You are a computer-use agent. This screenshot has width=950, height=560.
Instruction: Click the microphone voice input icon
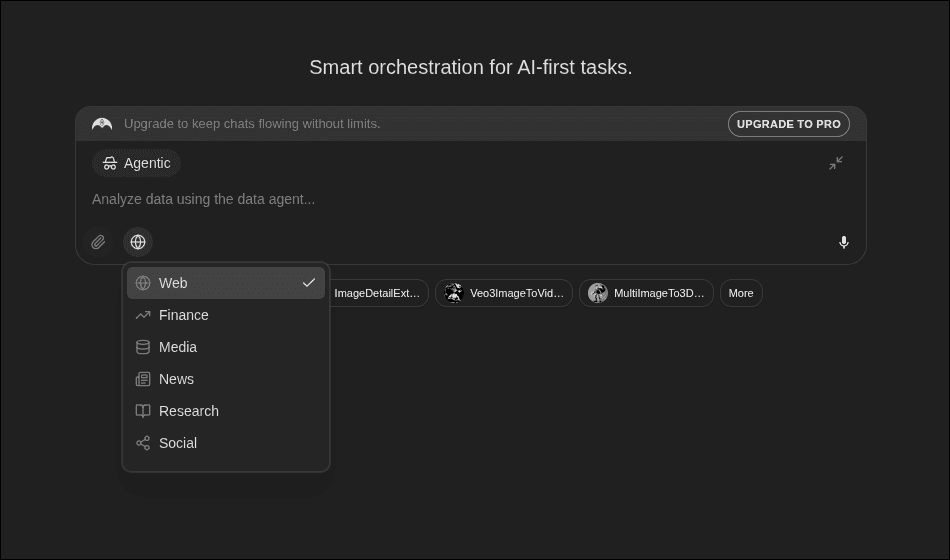click(843, 242)
